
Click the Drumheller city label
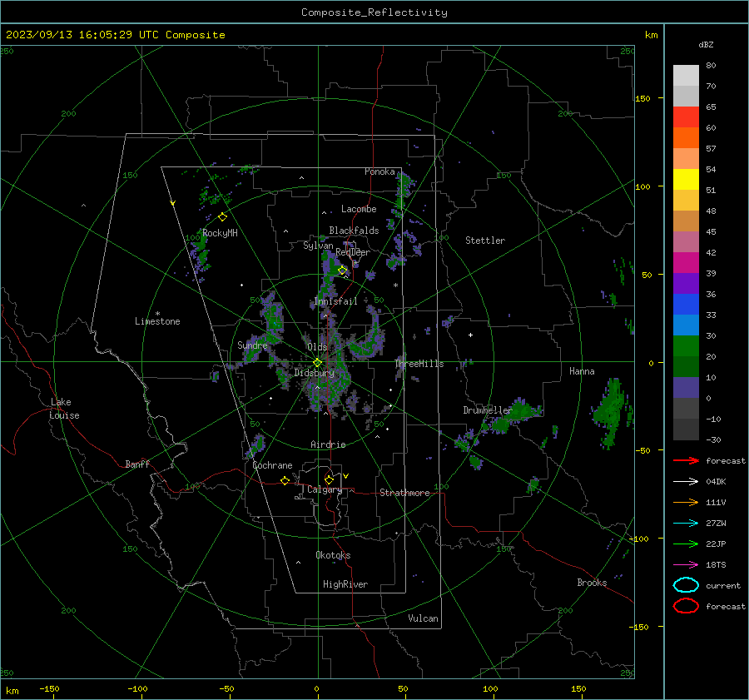488,410
